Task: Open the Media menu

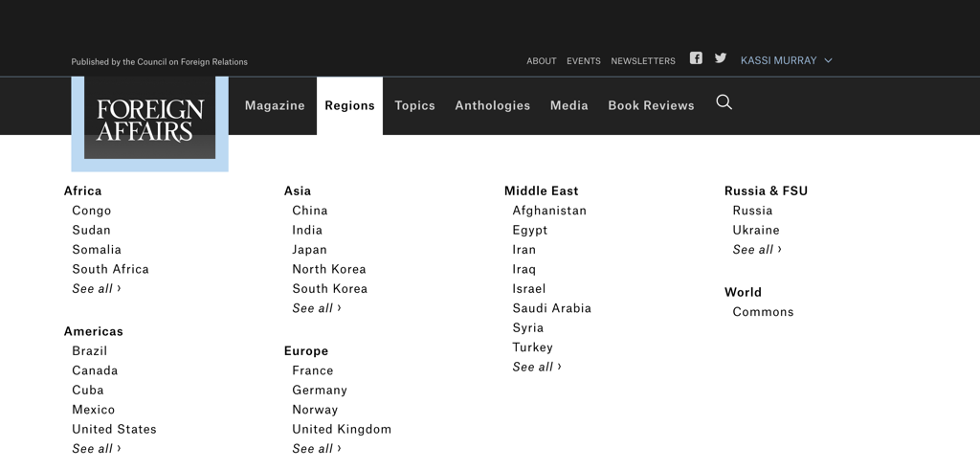Action: click(568, 105)
